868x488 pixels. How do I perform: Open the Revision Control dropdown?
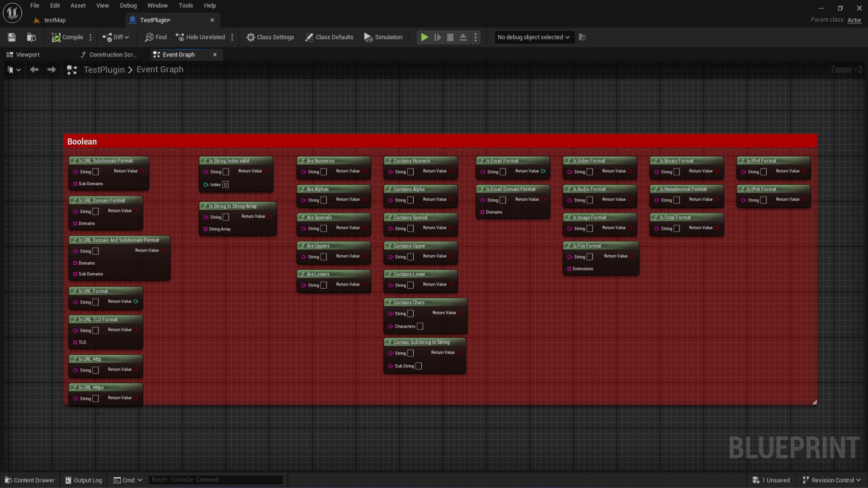832,480
